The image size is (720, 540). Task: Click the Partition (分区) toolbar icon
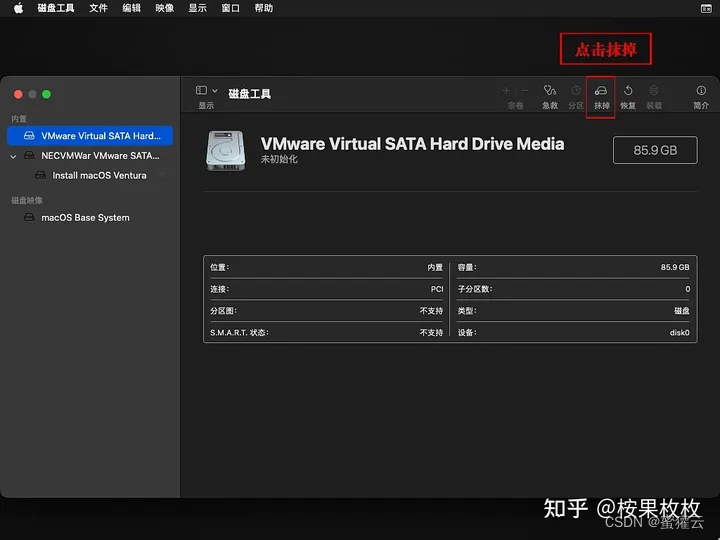coord(576,90)
